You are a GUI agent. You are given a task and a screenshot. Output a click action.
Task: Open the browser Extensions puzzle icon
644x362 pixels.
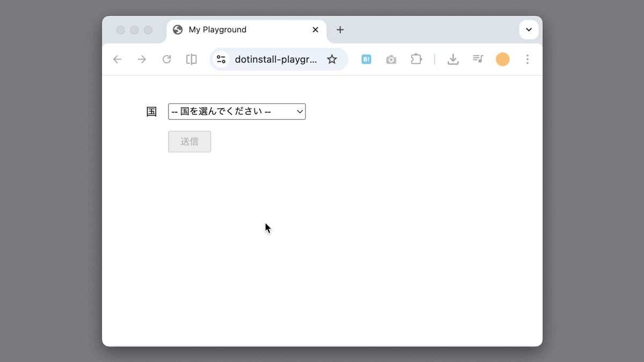pos(416,59)
